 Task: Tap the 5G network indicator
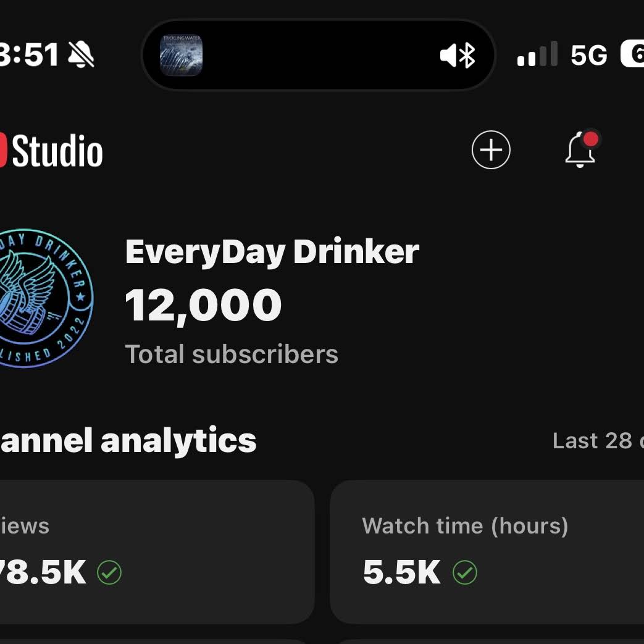tap(588, 56)
